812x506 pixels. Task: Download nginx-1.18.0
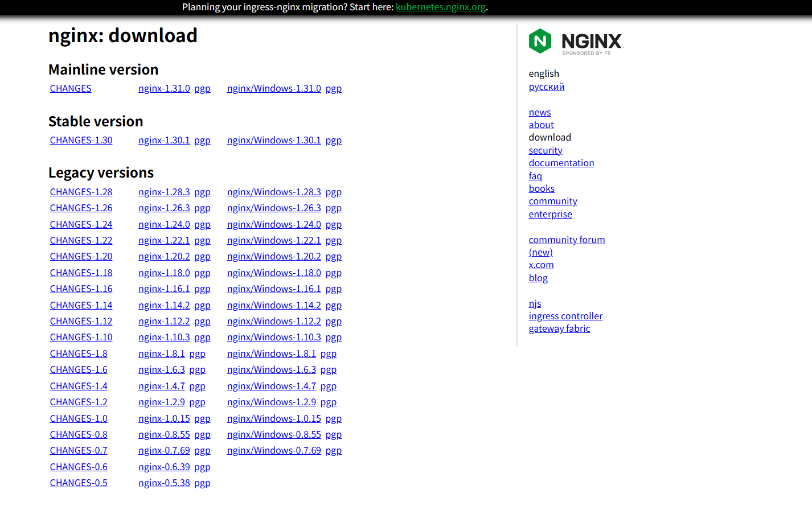click(164, 273)
